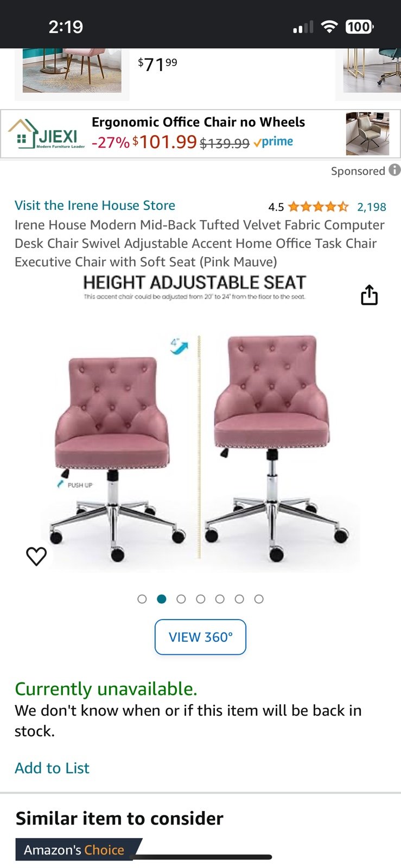Tap the JIEXI ad chair thumbnail
Screen dimensions: 401x868
point(367,134)
